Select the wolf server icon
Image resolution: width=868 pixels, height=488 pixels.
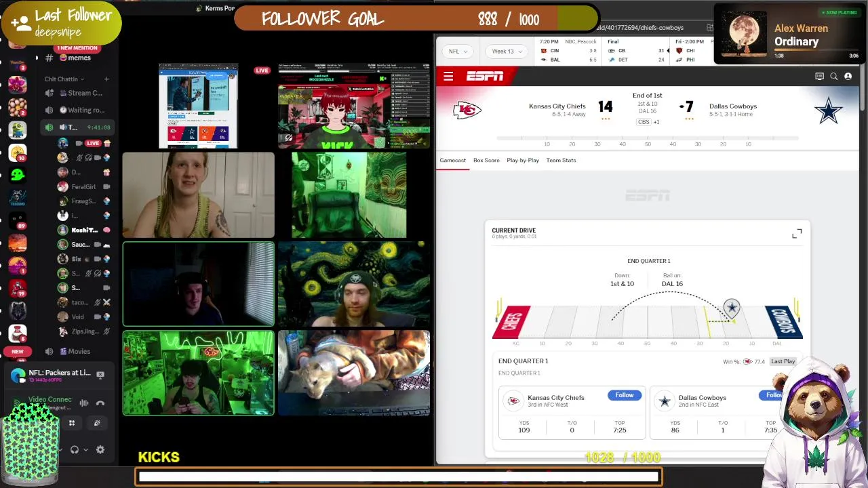[18, 310]
